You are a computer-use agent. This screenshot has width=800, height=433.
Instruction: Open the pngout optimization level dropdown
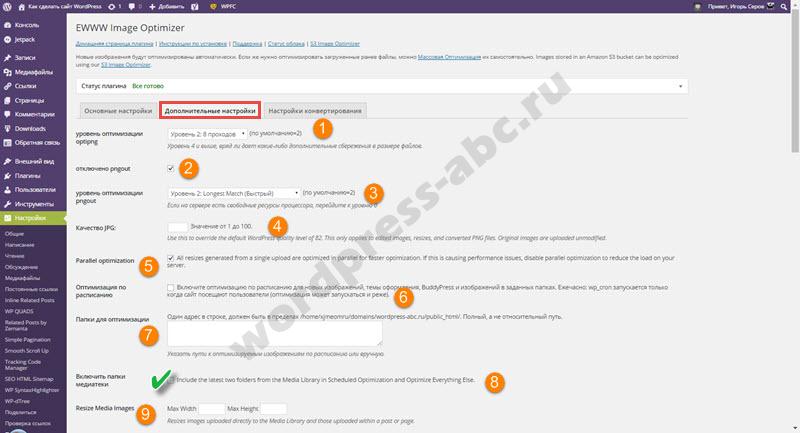coord(234,193)
